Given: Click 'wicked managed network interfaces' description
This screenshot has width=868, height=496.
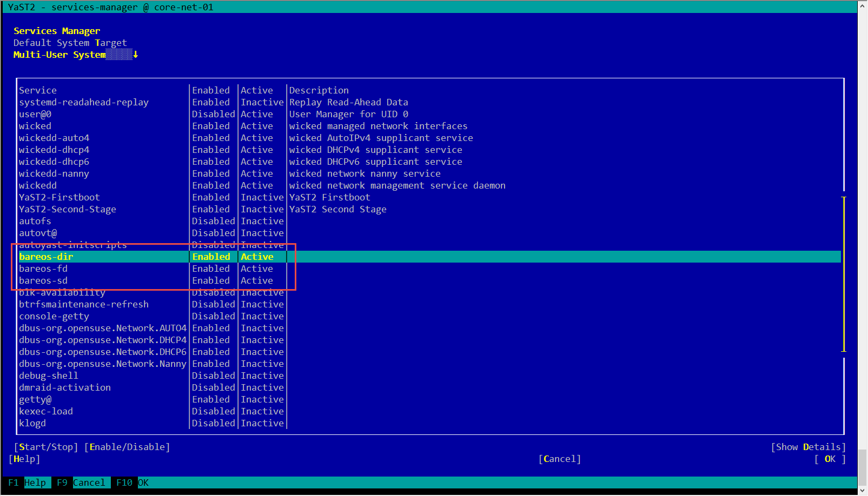Looking at the screenshot, I should [x=379, y=126].
